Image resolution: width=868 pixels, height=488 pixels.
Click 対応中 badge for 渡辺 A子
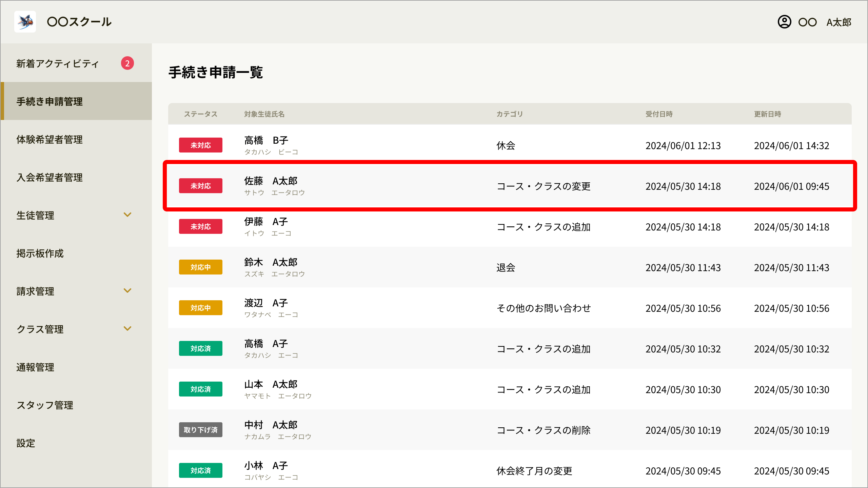tap(201, 308)
